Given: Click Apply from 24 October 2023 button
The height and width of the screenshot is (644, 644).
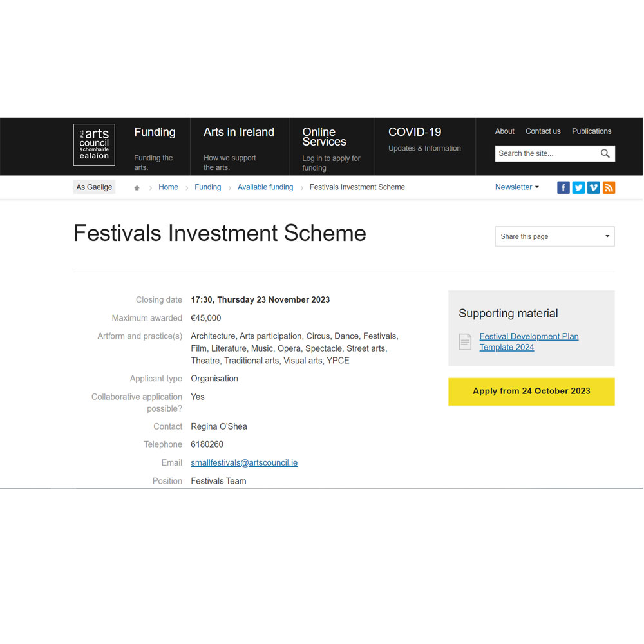Looking at the screenshot, I should coord(531,392).
